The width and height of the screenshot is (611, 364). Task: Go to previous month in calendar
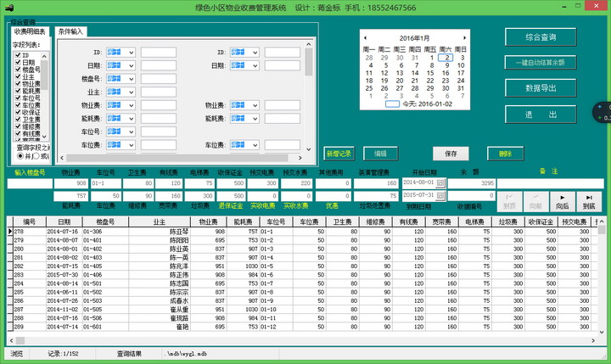coord(365,37)
